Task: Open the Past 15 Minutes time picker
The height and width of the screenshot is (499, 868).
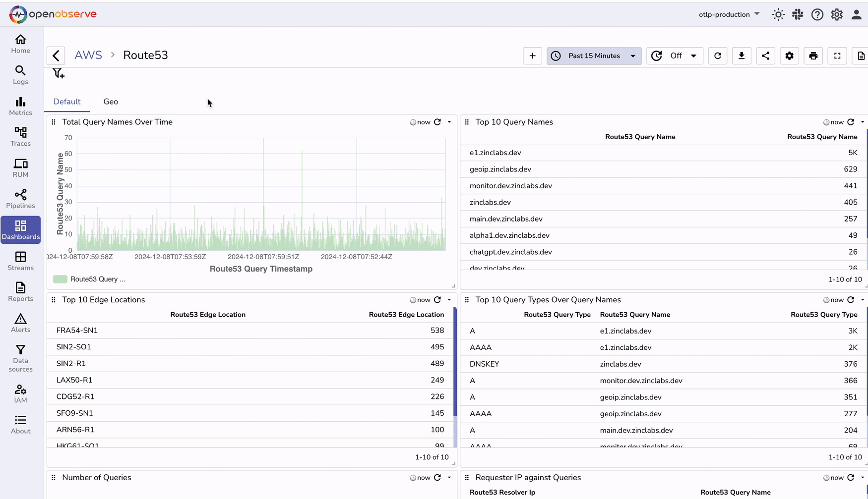Action: point(594,55)
